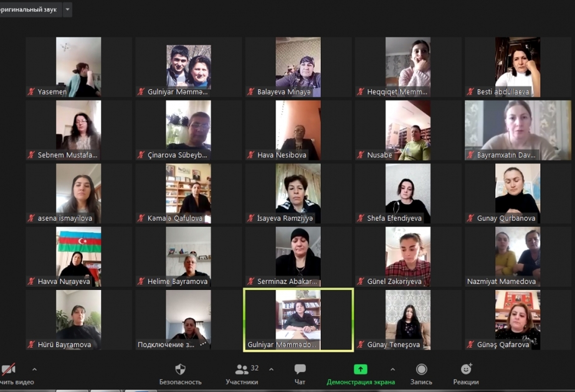The height and width of the screenshot is (392, 575).
Task: Click name label Helime Bayramova
Action: point(178,281)
